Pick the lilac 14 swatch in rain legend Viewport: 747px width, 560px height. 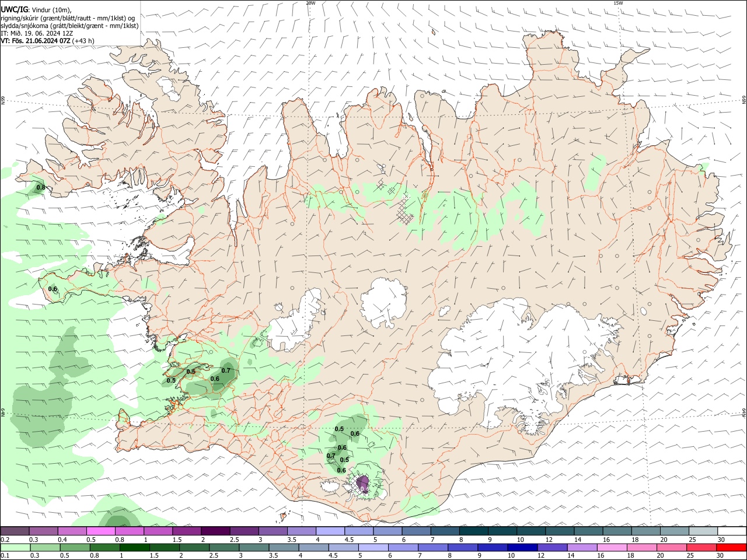582,547
